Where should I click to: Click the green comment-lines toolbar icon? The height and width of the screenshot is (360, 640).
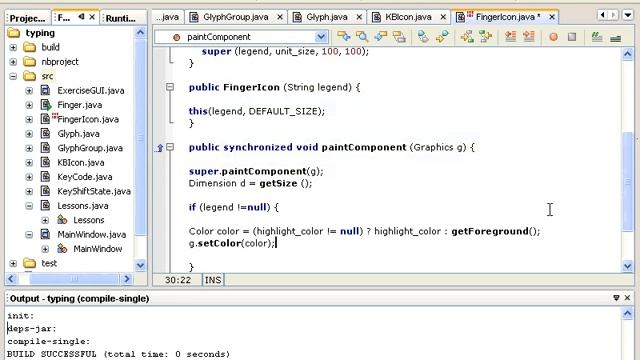coord(597,37)
